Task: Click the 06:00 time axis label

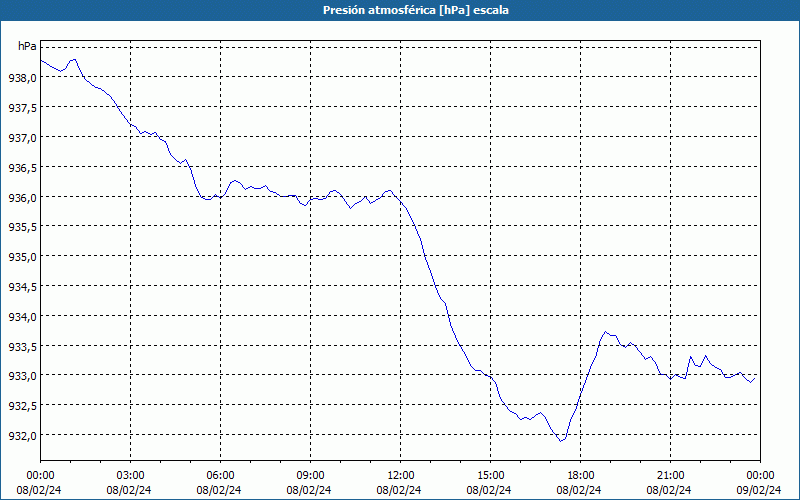Action: (x=220, y=476)
